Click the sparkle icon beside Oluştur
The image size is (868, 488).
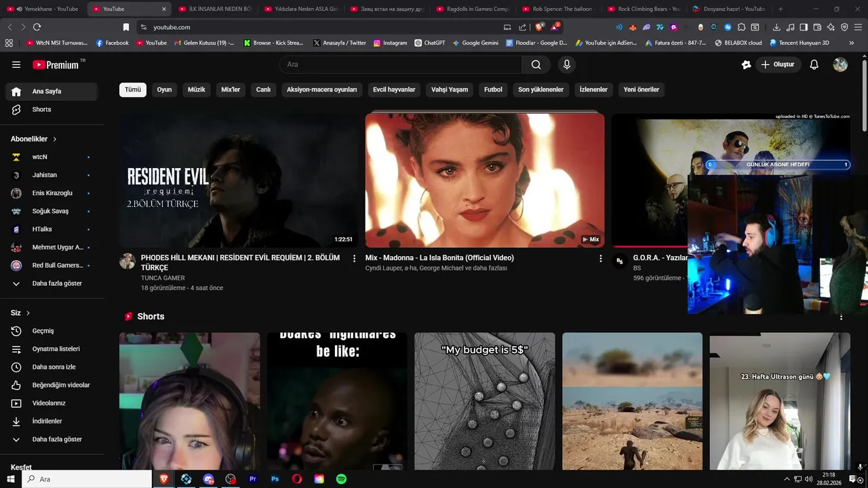click(x=747, y=64)
